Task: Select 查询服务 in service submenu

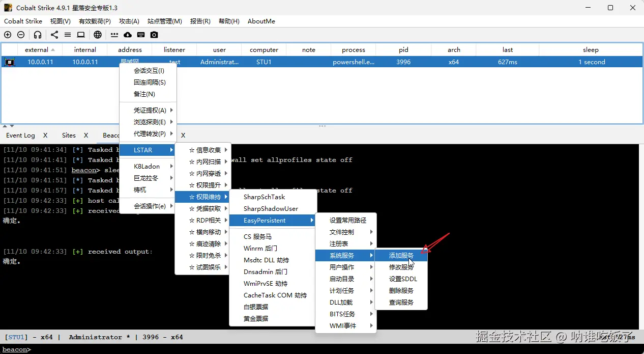Action: click(401, 303)
